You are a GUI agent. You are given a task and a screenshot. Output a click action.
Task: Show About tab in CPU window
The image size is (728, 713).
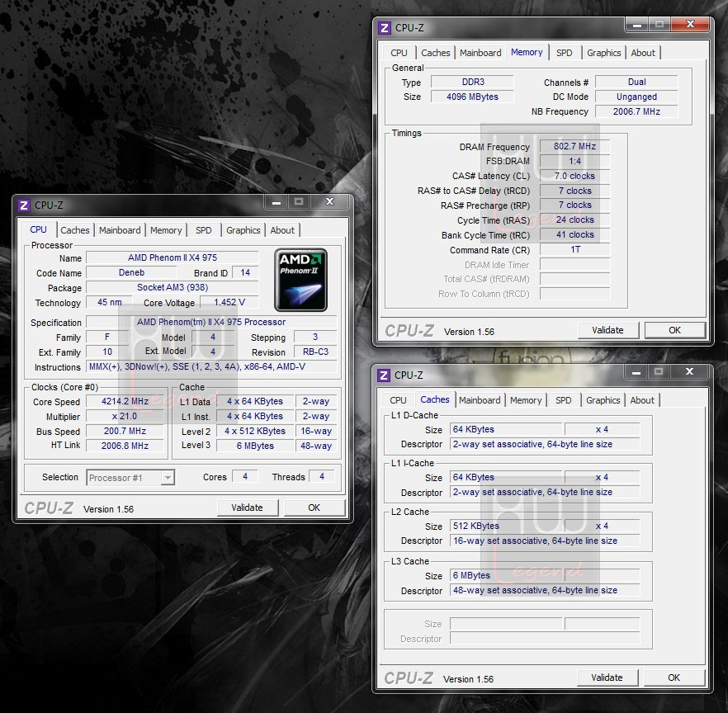pos(282,230)
